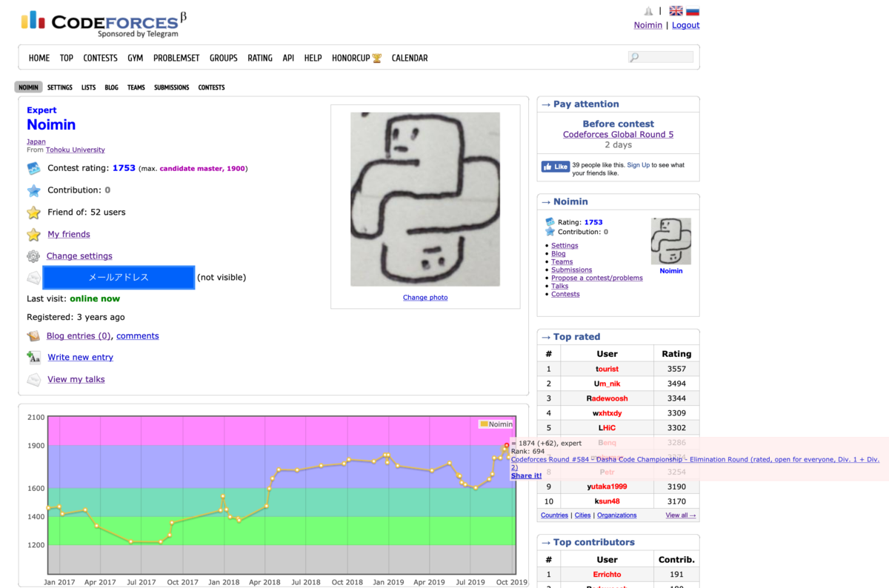Screen dimensions: 889x588
Task: Open yutaka1999 profile in Top rated
Action: 607,487
